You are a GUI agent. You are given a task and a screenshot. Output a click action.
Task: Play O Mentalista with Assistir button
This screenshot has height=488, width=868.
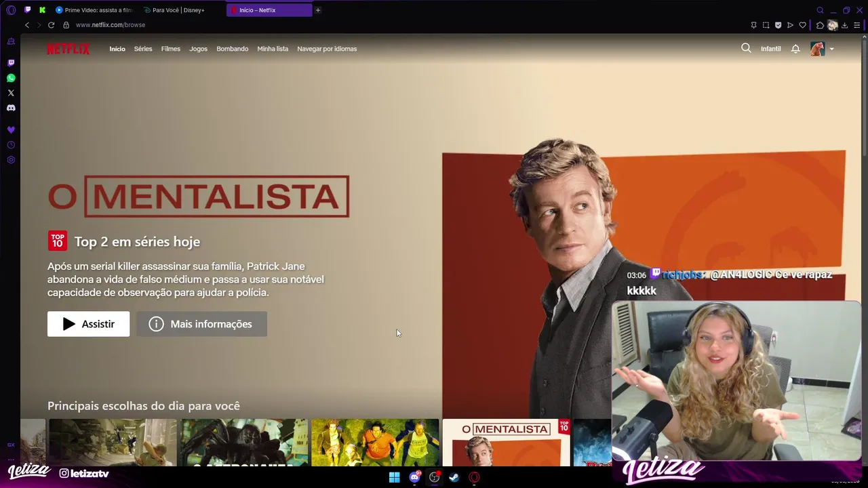coord(88,324)
